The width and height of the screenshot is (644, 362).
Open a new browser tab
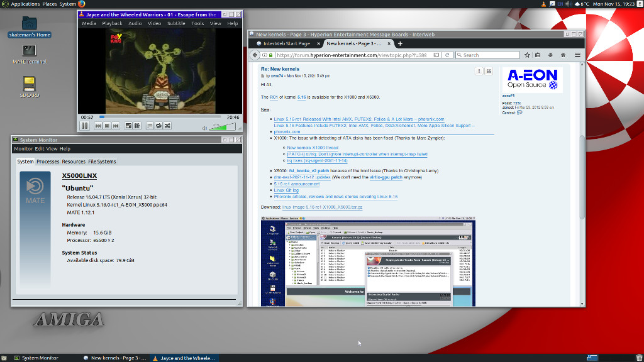pos(400,43)
